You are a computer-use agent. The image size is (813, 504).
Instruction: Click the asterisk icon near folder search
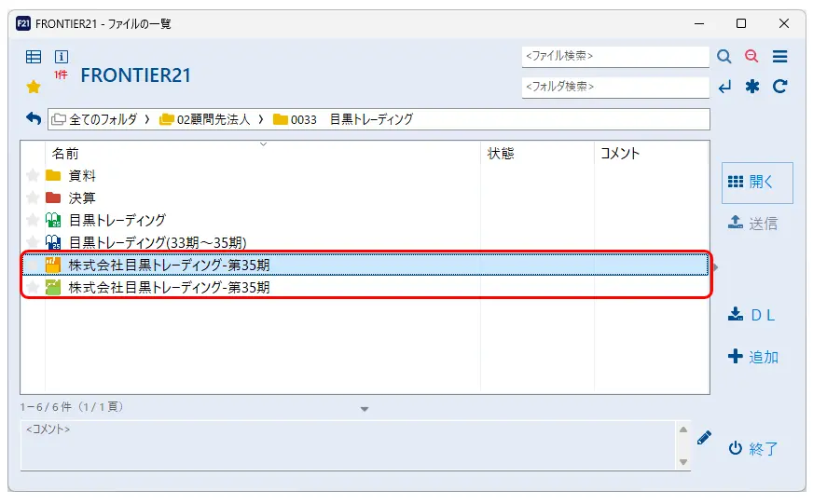pos(751,87)
